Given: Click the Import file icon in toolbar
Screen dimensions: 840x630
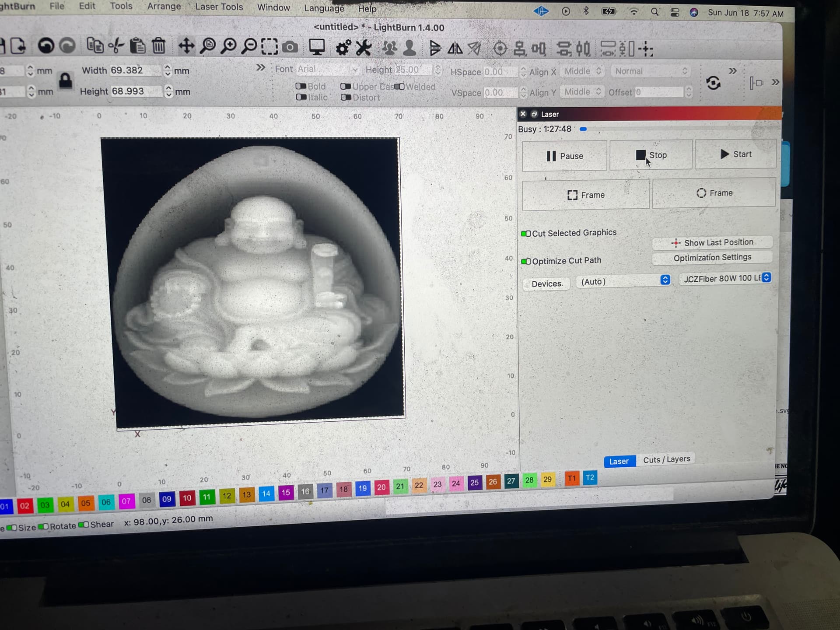Looking at the screenshot, I should (18, 45).
